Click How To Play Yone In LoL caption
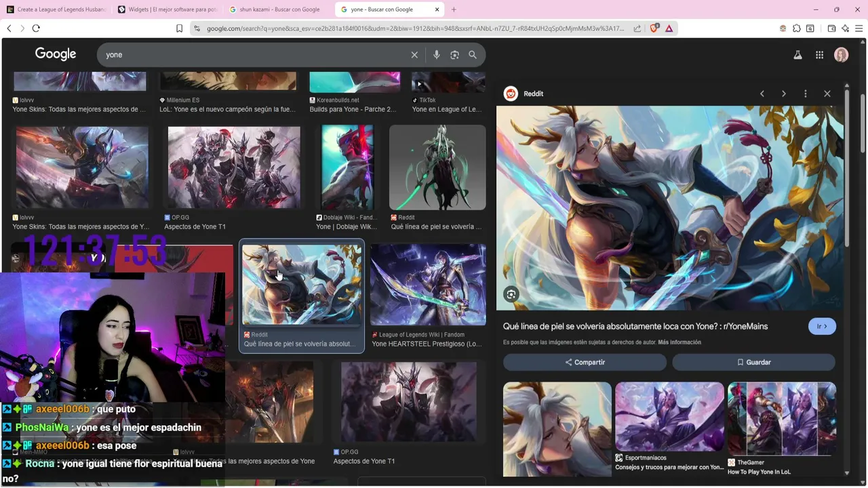Screen dimensions: 868x488 point(759,472)
